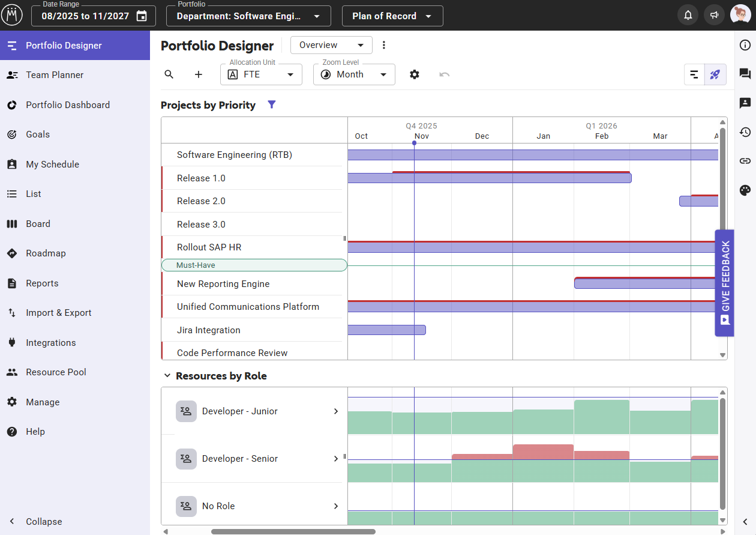Click the notifications bell icon

688,16
